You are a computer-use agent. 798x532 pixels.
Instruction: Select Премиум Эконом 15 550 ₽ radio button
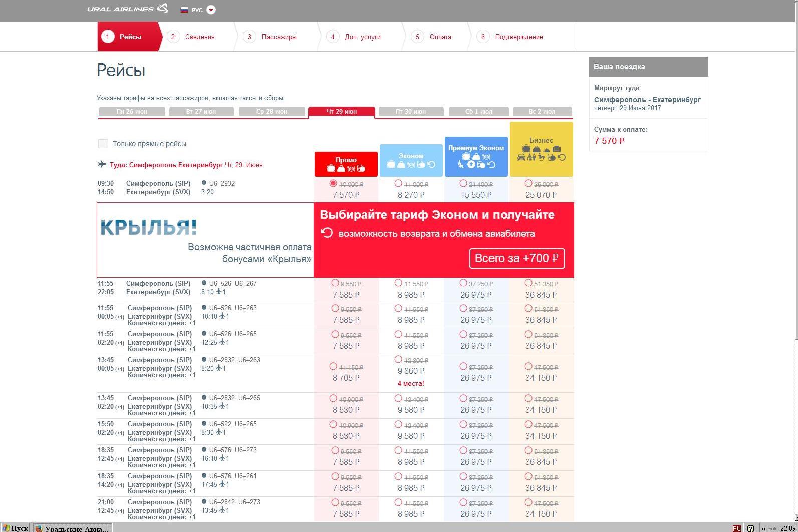point(463,183)
